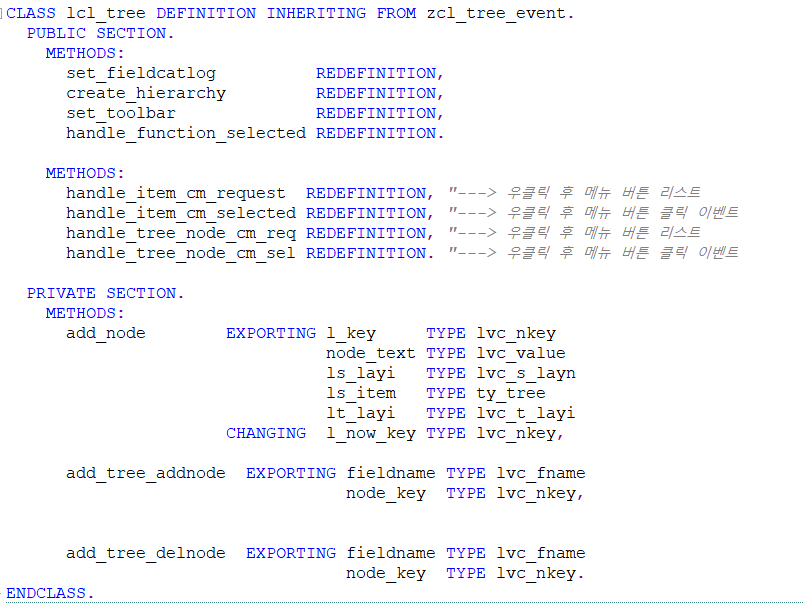
Task: Click REDEFINITION after create_hierarchy
Action: 376,93
